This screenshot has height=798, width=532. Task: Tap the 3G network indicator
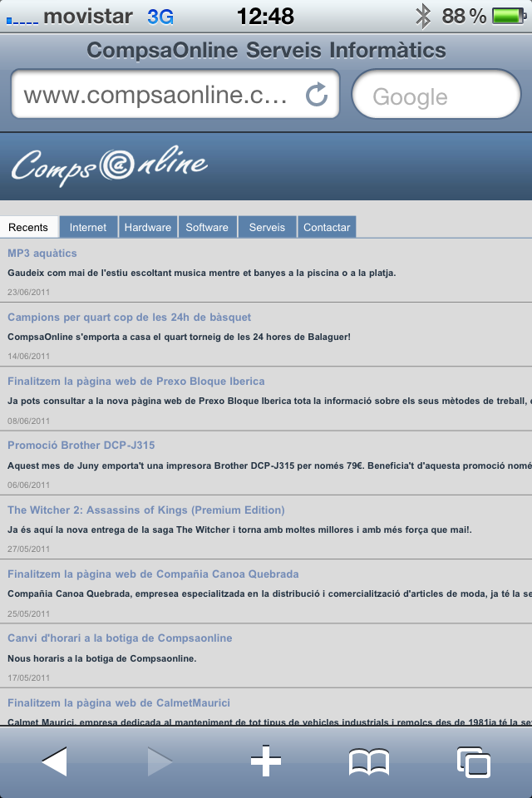(160, 17)
